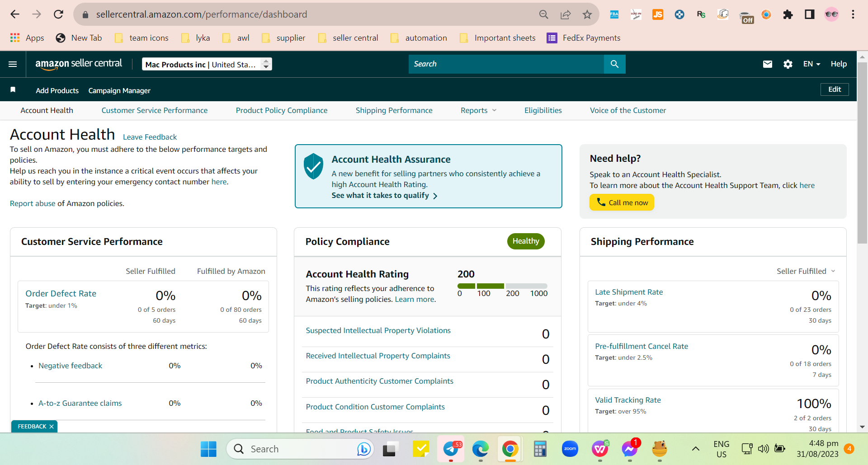Click the browser address bar
This screenshot has height=465, width=868.
[312, 14]
